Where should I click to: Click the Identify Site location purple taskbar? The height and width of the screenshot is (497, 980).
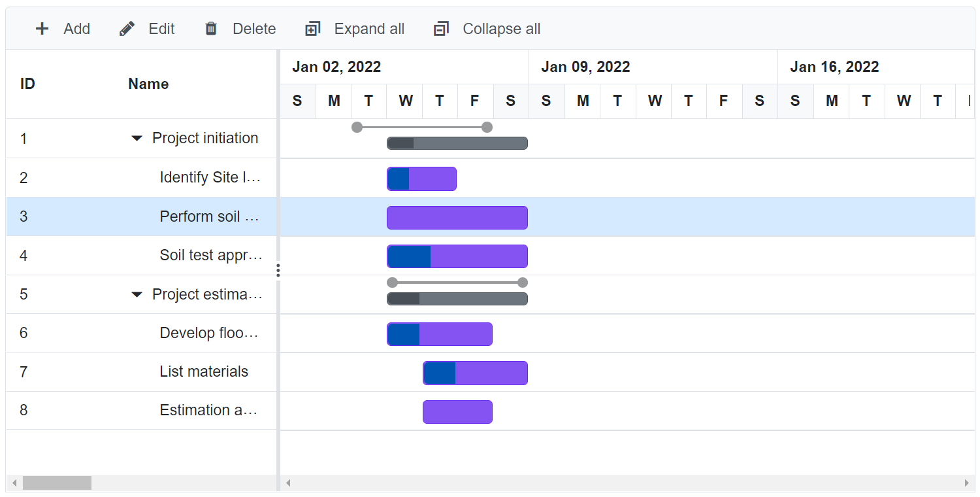pyautogui.click(x=421, y=179)
